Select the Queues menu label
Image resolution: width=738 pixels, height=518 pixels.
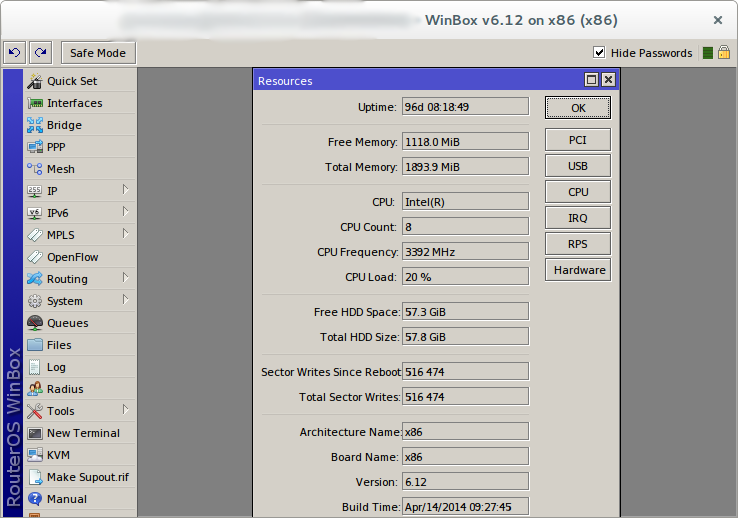click(x=68, y=323)
